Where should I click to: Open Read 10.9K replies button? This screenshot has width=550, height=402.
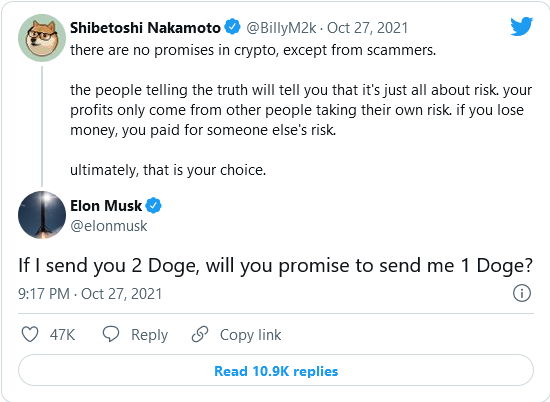[276, 370]
